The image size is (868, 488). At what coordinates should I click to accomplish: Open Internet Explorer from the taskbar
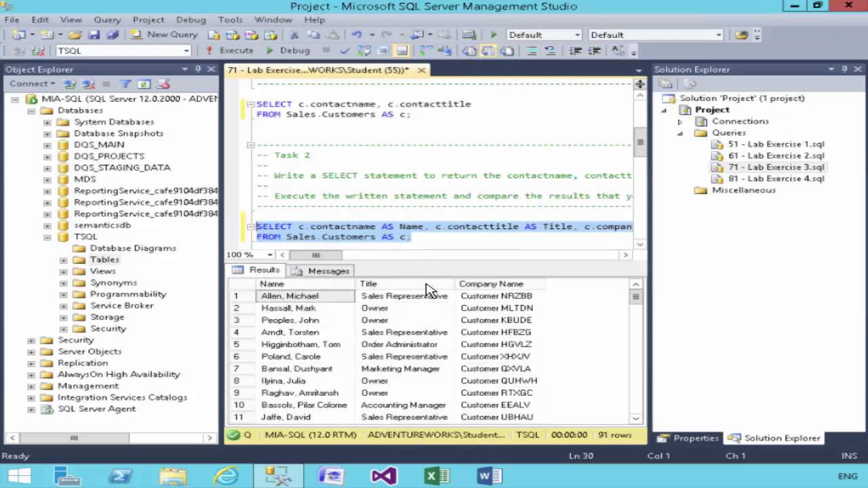coord(226,476)
